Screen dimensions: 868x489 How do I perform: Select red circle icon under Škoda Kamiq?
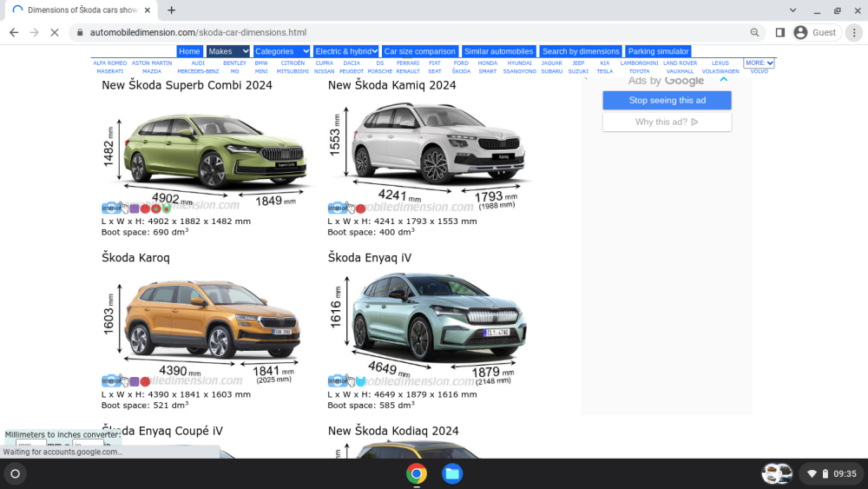pos(360,208)
